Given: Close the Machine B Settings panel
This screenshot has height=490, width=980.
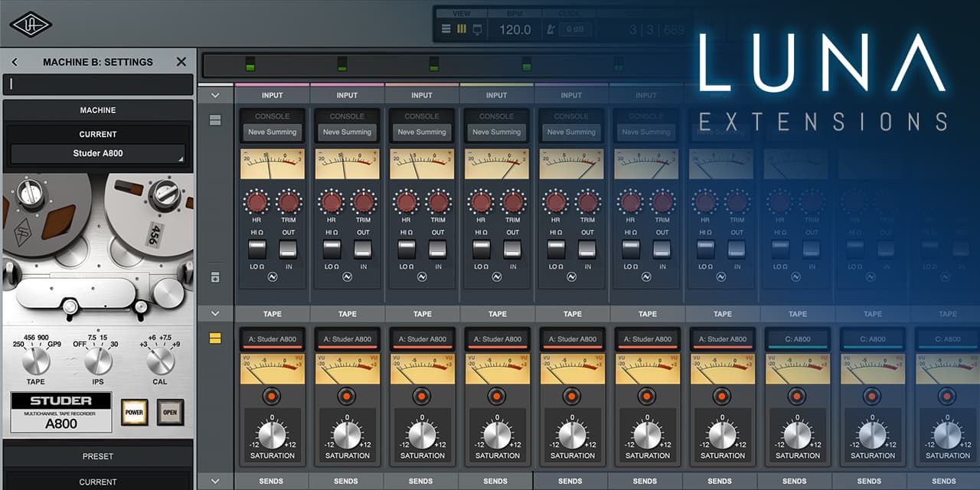Looking at the screenshot, I should coord(181,62).
